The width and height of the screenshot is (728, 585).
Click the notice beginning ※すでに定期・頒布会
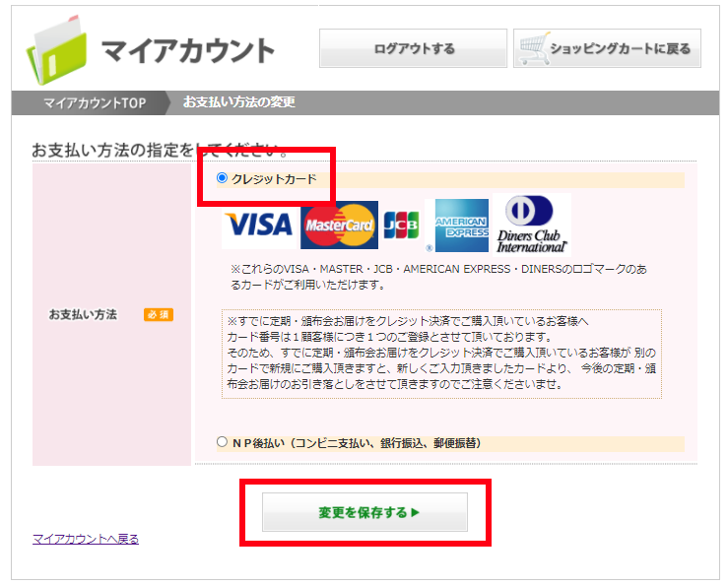[x=441, y=354]
